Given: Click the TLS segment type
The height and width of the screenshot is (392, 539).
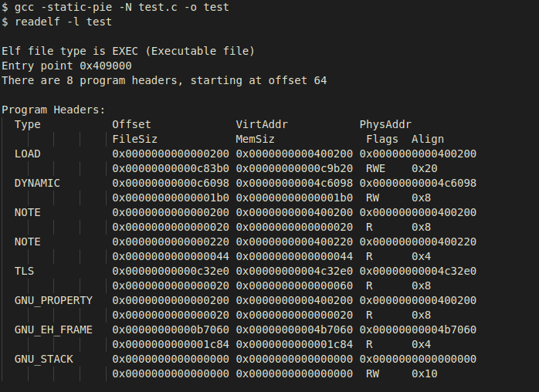Looking at the screenshot, I should 25,271.
